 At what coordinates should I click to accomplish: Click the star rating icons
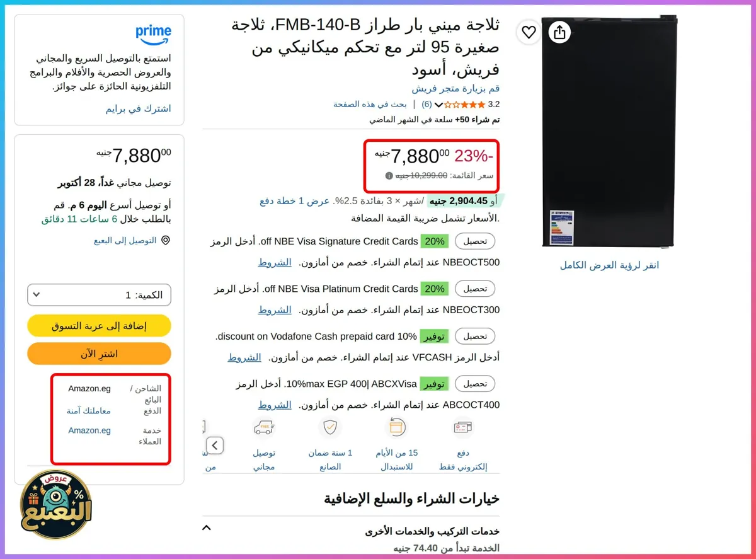click(x=465, y=105)
